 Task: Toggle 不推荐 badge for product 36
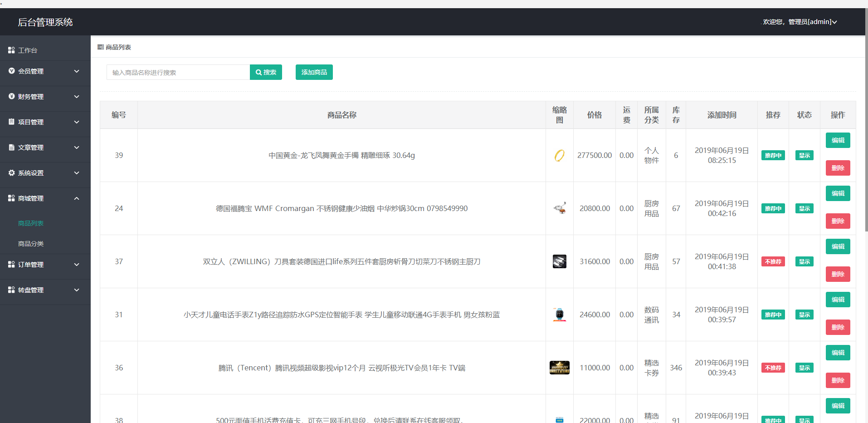(773, 368)
